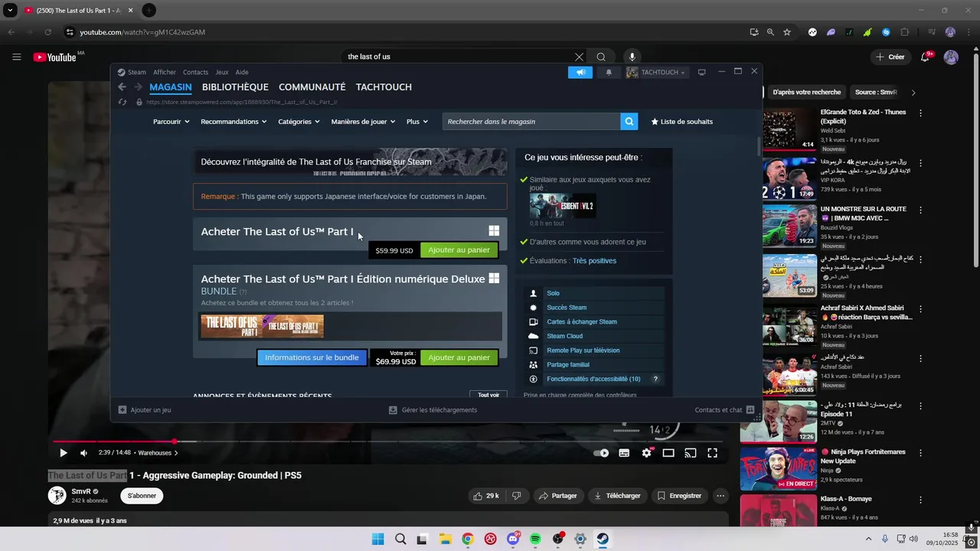Seek in the YouTube progress bar
Image resolution: width=980 pixels, height=551 pixels.
(389, 442)
